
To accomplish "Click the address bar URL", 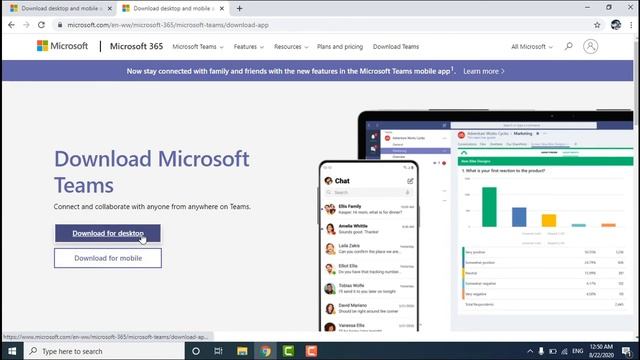I will coord(168,25).
